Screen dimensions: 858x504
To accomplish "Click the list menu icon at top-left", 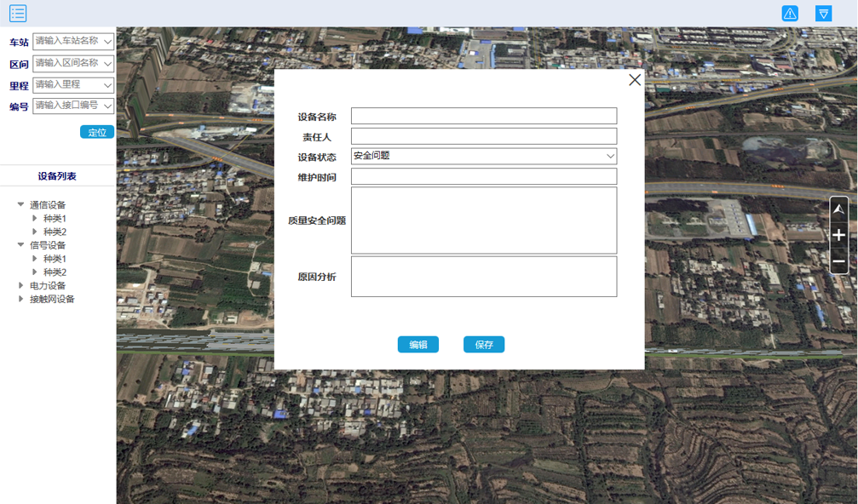I will (18, 13).
